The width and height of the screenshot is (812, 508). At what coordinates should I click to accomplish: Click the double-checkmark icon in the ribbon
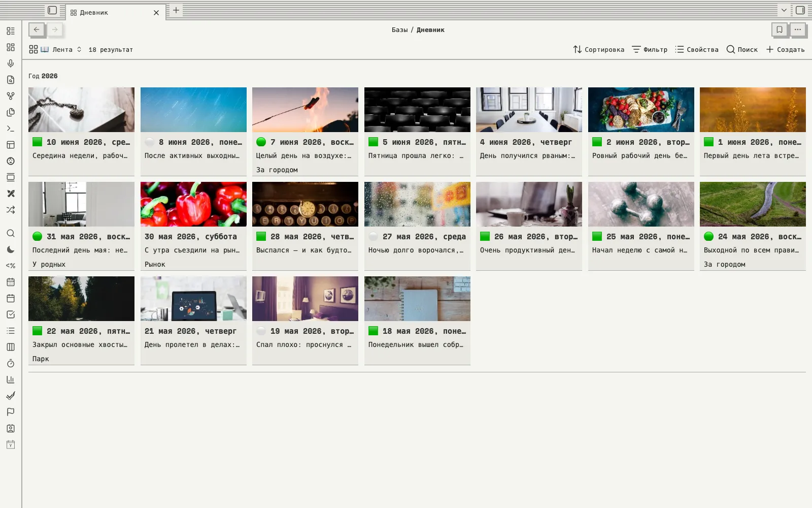click(x=11, y=396)
